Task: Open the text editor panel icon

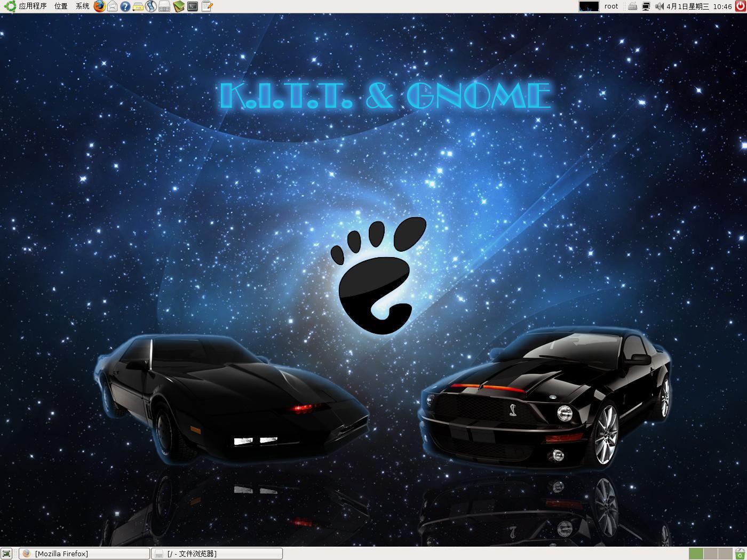Action: click(x=206, y=6)
